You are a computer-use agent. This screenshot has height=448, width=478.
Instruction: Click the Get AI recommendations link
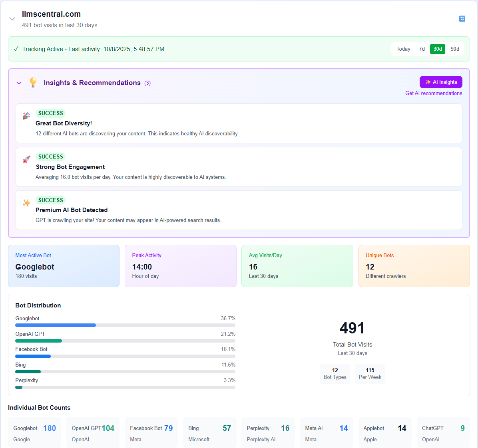434,93
